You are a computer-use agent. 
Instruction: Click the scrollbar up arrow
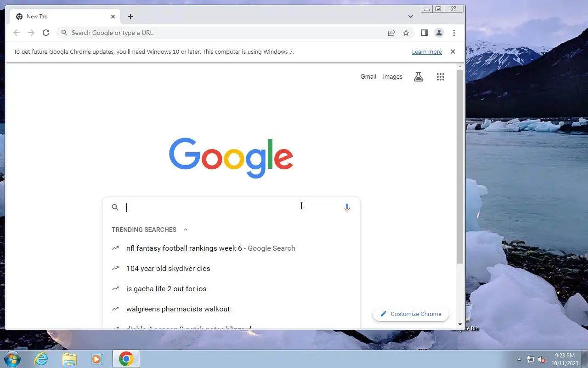[460, 67]
